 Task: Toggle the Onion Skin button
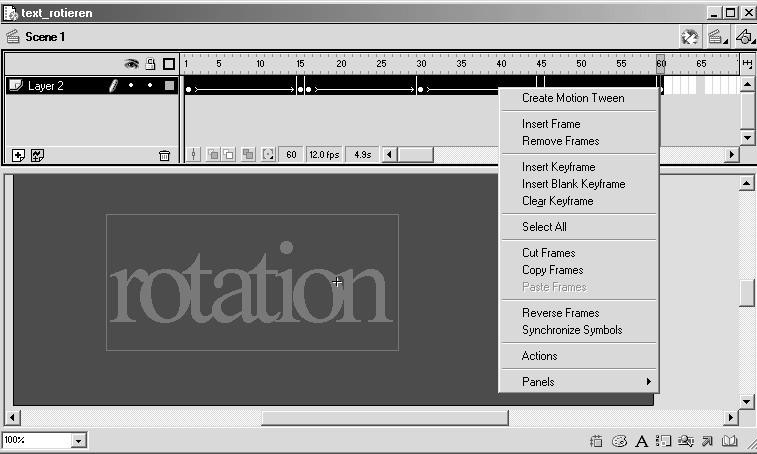[213, 155]
